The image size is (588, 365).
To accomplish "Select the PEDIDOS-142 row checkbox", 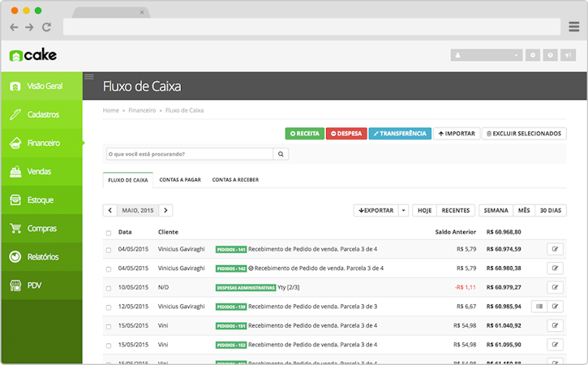I will tap(109, 269).
